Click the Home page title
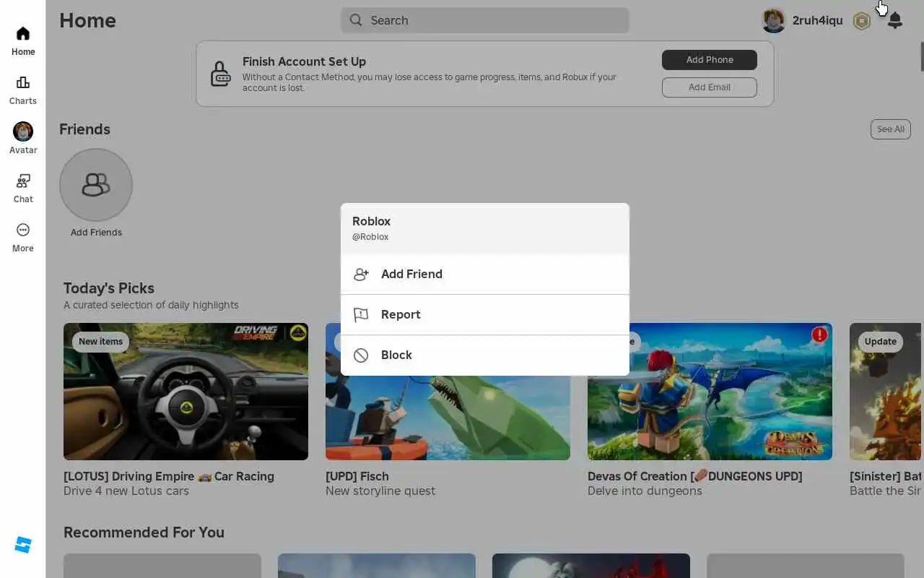 tap(88, 20)
